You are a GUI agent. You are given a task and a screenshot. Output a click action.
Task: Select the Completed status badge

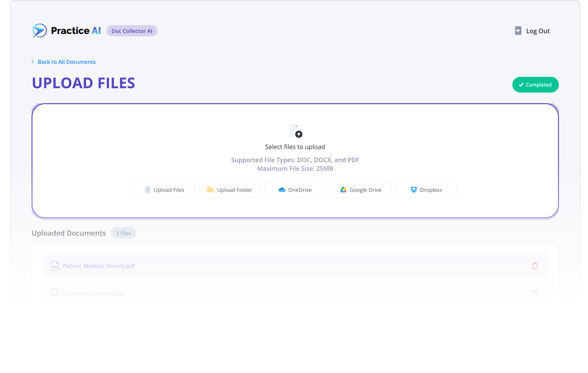[535, 84]
